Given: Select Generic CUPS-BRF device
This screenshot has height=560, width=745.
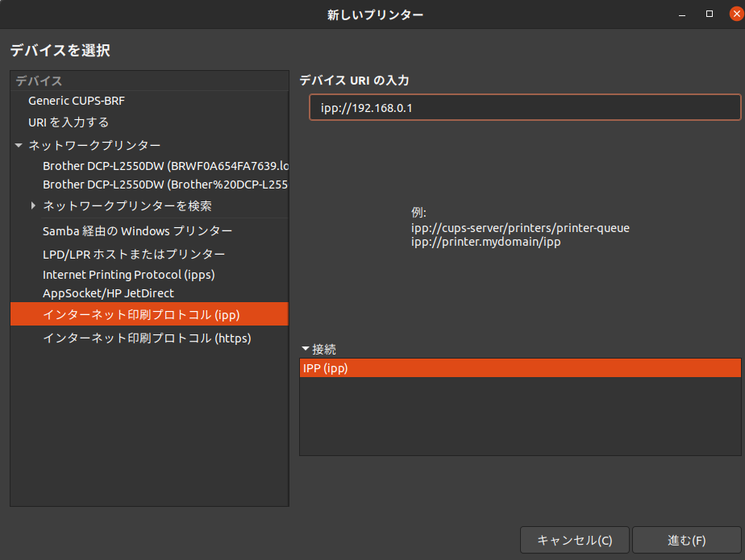Looking at the screenshot, I should (77, 101).
